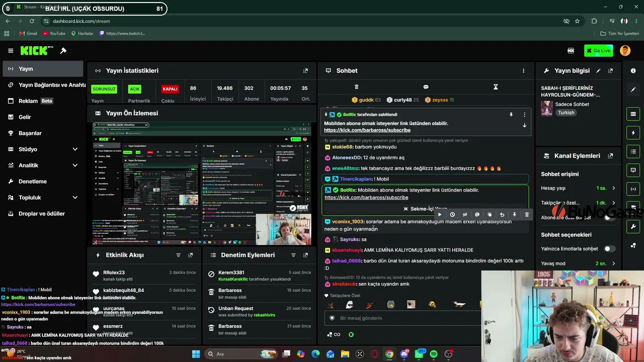Click the moderator hammer icon beside the Kick logo
Screen dimensions: 644x362
[63, 51]
